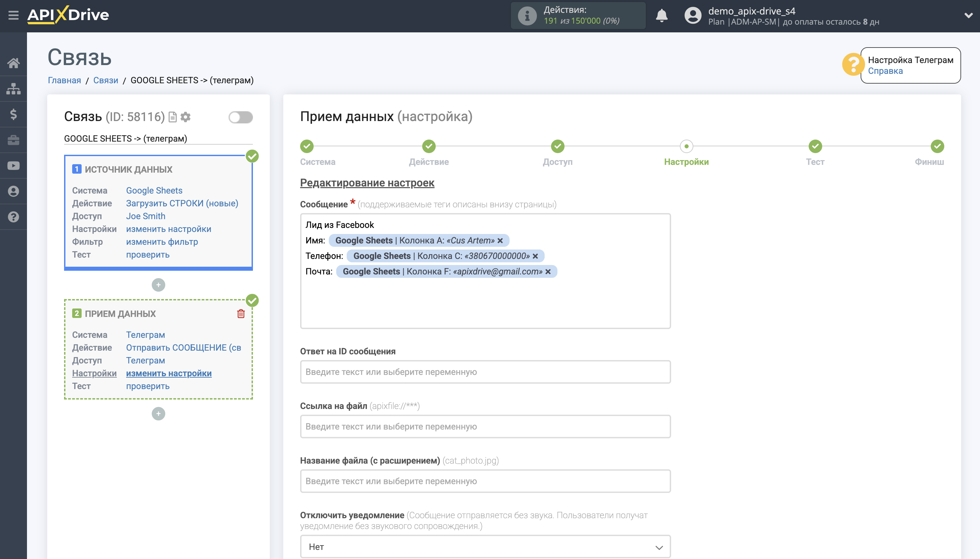The image size is (980, 559).
Task: Click the billing dollar icon in the sidebar
Action: [14, 114]
